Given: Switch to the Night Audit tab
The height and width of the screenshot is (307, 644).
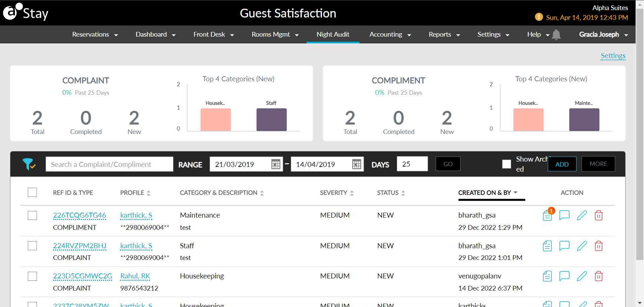Looking at the screenshot, I should click(x=333, y=34).
